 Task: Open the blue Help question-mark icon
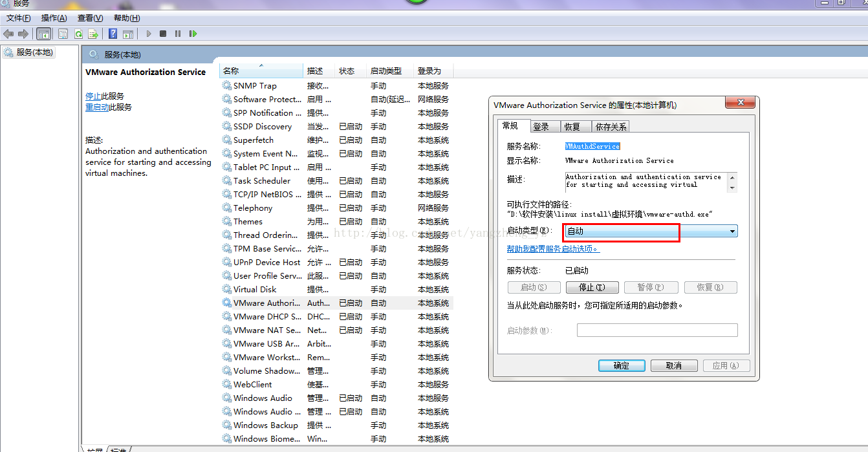pyautogui.click(x=113, y=34)
